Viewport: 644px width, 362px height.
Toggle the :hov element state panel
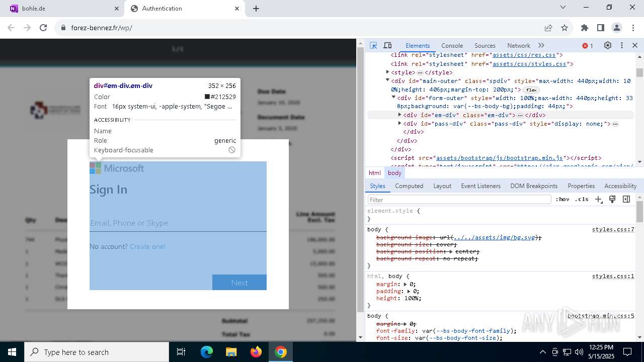coord(562,199)
